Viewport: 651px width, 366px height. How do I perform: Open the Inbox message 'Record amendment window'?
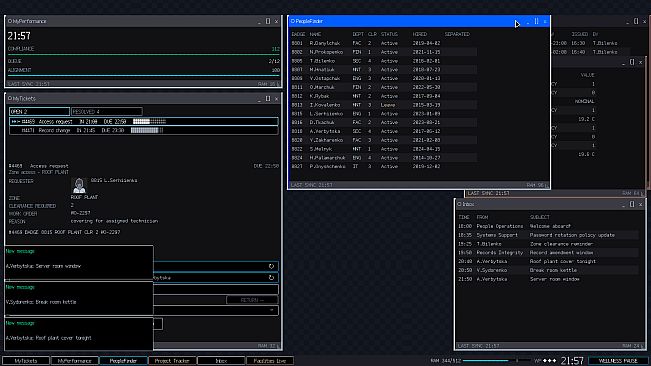tap(548, 253)
